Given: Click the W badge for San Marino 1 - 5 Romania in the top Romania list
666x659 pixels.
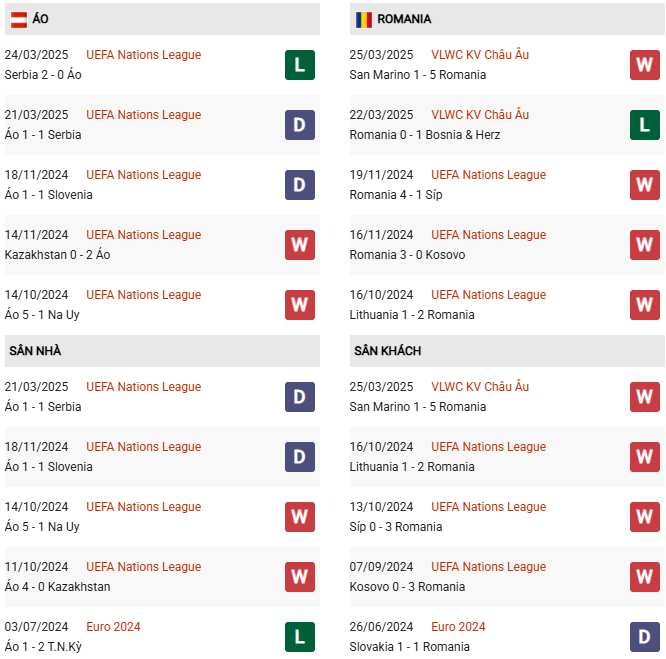Looking at the screenshot, I should click(x=645, y=65).
